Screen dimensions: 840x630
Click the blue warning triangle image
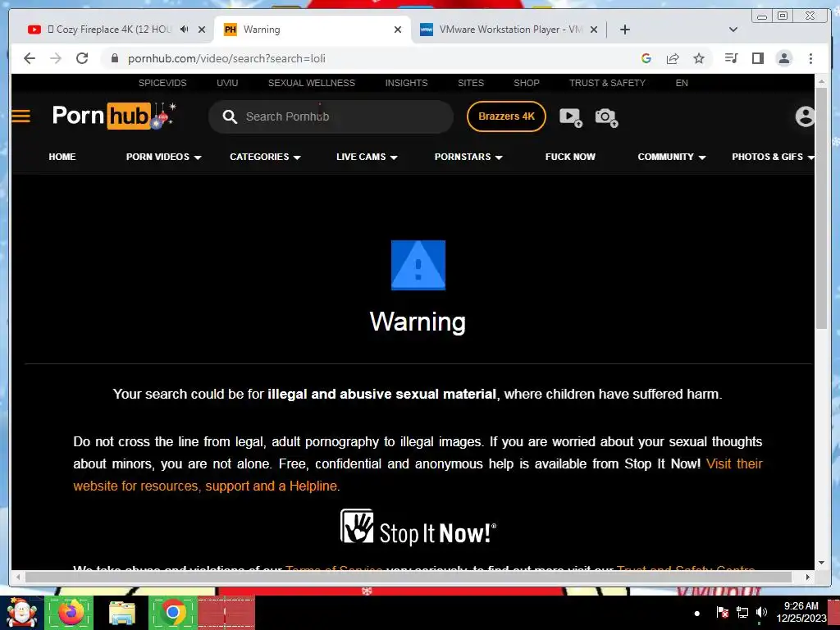pos(418,265)
